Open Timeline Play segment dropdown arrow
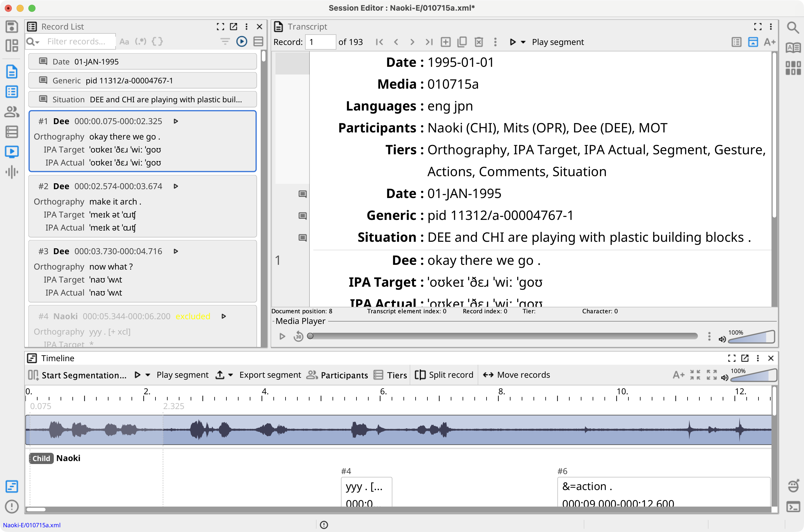The image size is (804, 532). click(148, 375)
